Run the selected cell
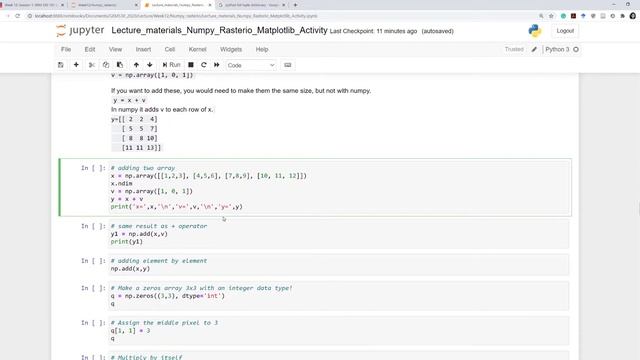The image size is (640, 360). pyautogui.click(x=171, y=65)
